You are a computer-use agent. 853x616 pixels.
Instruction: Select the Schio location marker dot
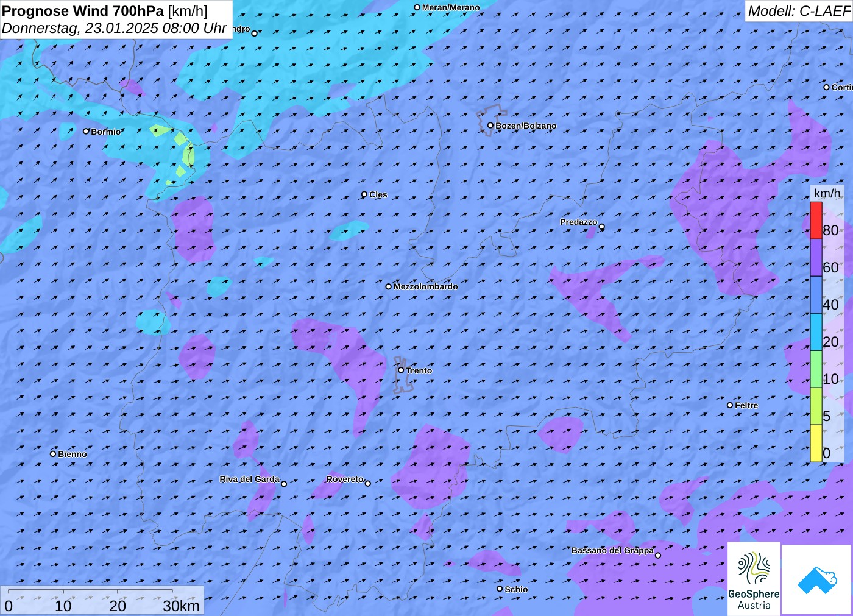pyautogui.click(x=500, y=589)
